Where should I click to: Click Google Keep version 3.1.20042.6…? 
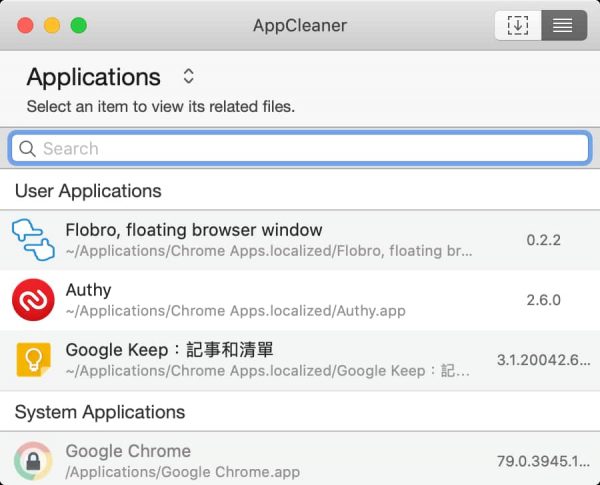[543, 360]
